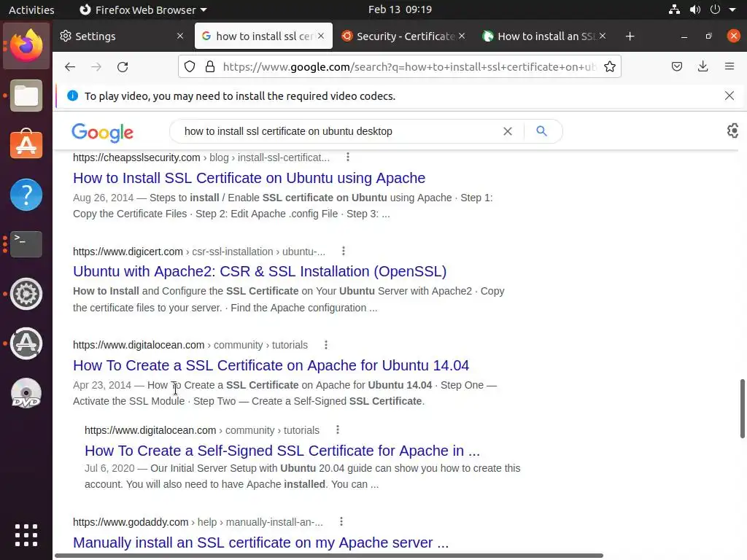
Task: Switch to the Security - Certificate tab
Action: pyautogui.click(x=404, y=36)
